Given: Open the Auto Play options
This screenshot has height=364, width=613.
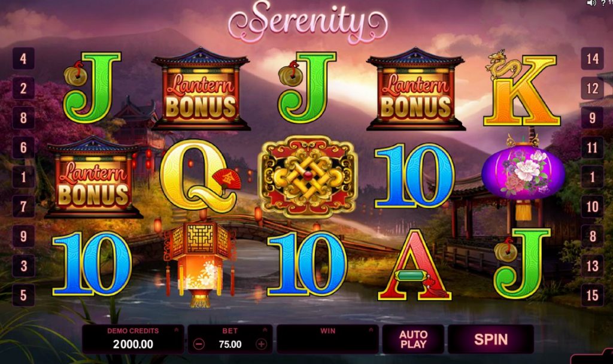Looking at the screenshot, I should tap(413, 339).
